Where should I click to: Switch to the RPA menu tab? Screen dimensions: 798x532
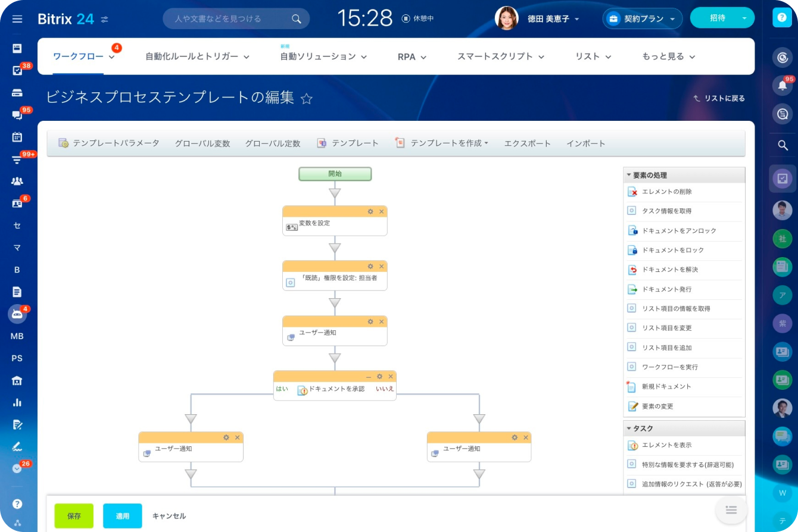(412, 57)
